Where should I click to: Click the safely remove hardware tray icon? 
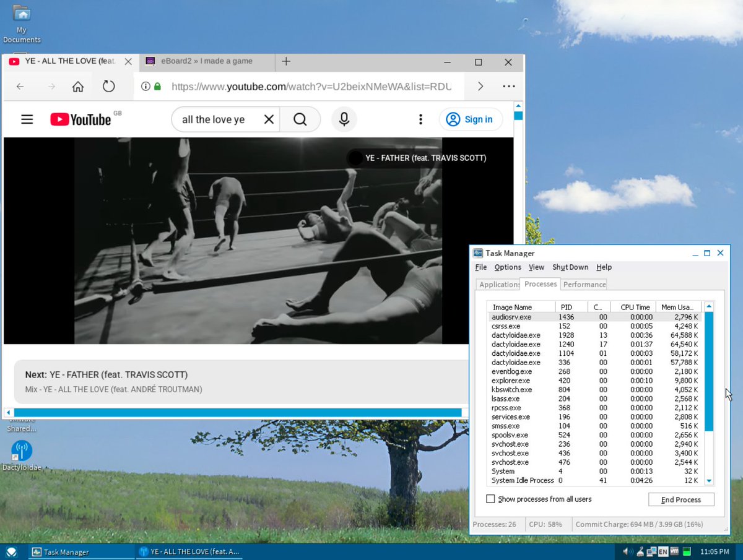(639, 551)
